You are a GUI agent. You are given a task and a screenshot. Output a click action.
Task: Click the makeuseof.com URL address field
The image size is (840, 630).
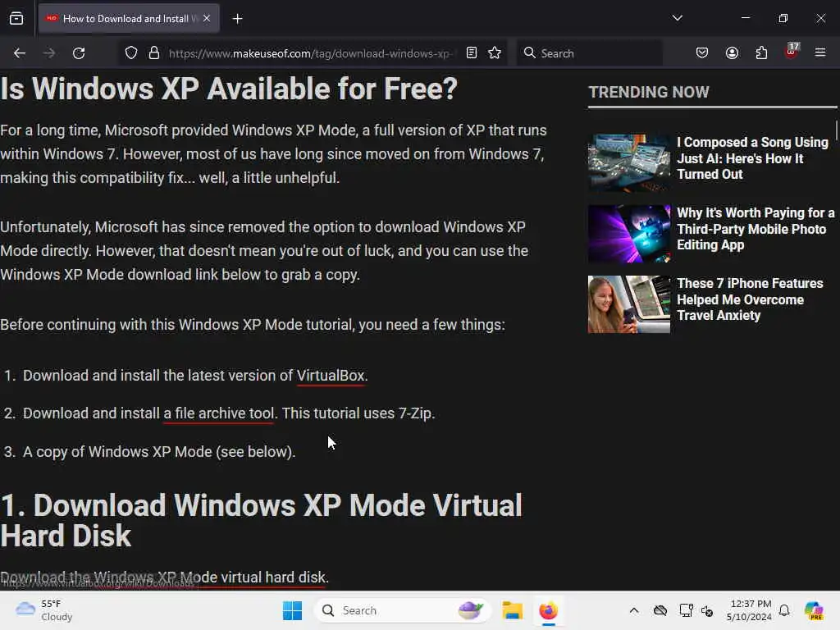click(x=311, y=53)
